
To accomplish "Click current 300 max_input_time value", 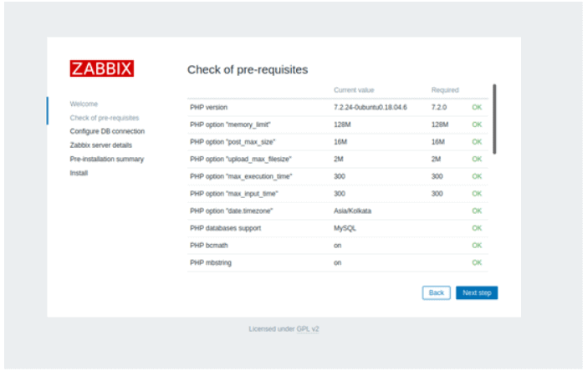I will [x=340, y=193].
